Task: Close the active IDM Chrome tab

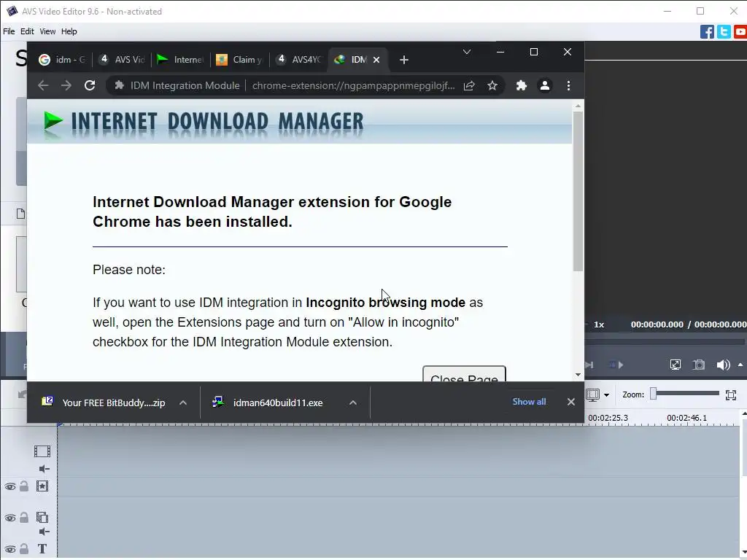Action: point(376,60)
